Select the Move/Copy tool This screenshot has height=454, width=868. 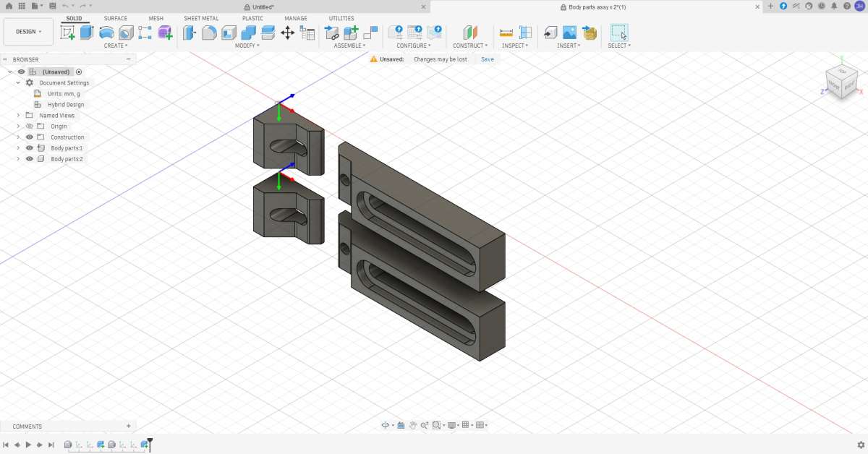[288, 33]
